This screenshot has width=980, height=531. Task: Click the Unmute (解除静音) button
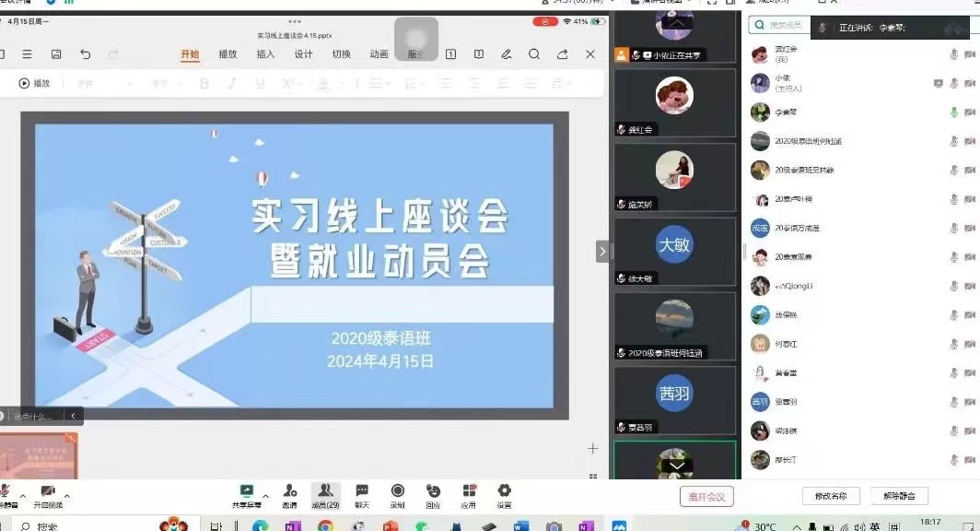click(x=899, y=496)
